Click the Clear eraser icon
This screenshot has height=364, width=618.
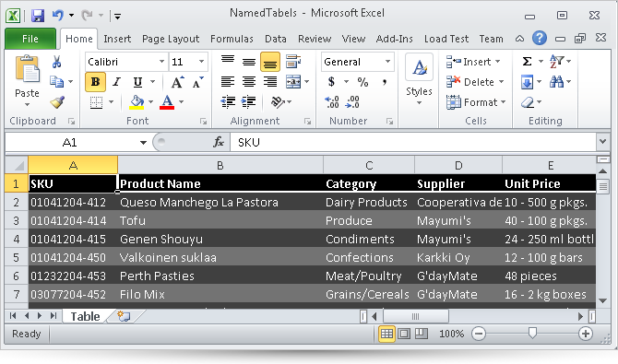(528, 102)
